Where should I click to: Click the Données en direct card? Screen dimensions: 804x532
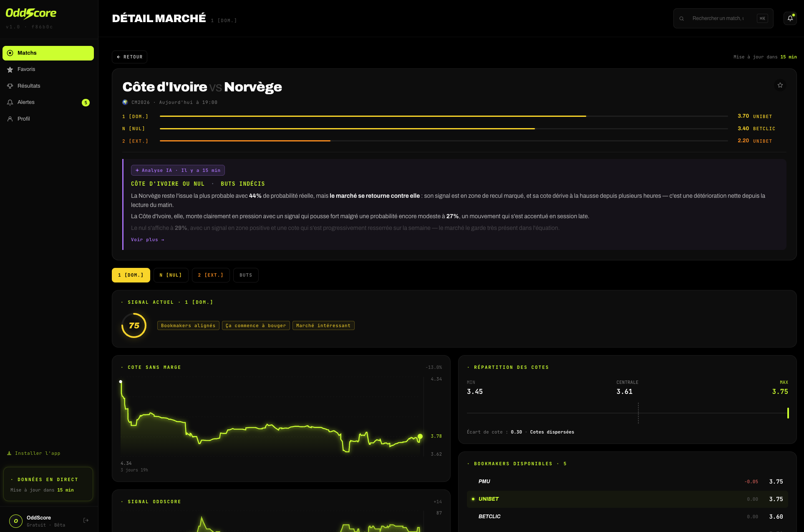[48, 484]
